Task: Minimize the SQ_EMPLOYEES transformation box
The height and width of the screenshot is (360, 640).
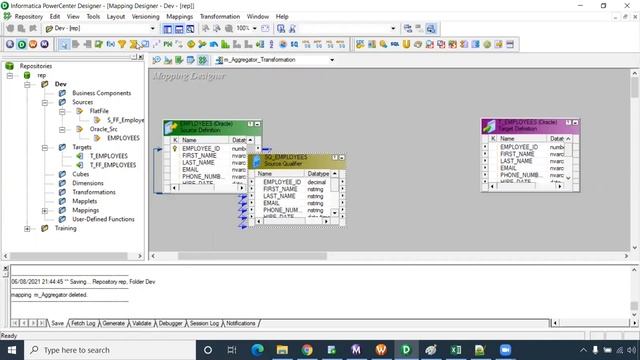Action: click(342, 158)
